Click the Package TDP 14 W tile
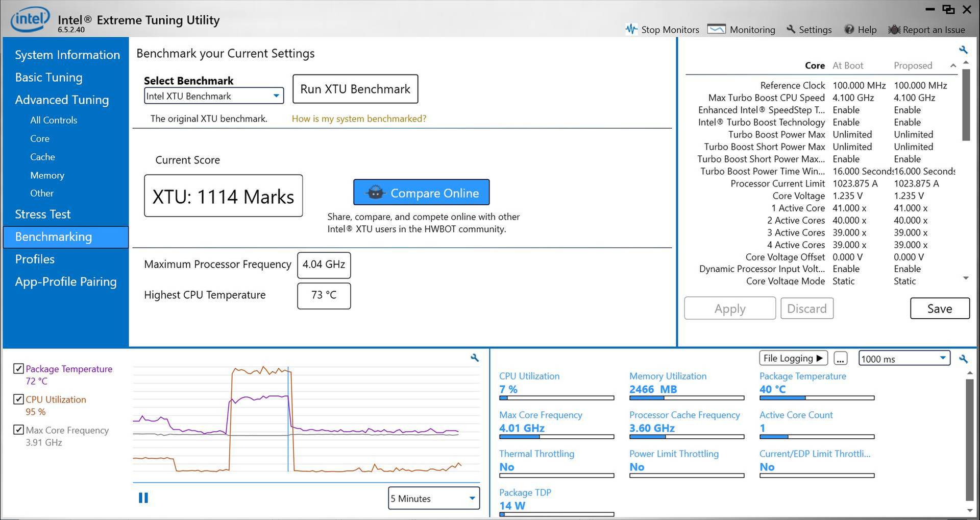The image size is (980, 520). (556, 502)
